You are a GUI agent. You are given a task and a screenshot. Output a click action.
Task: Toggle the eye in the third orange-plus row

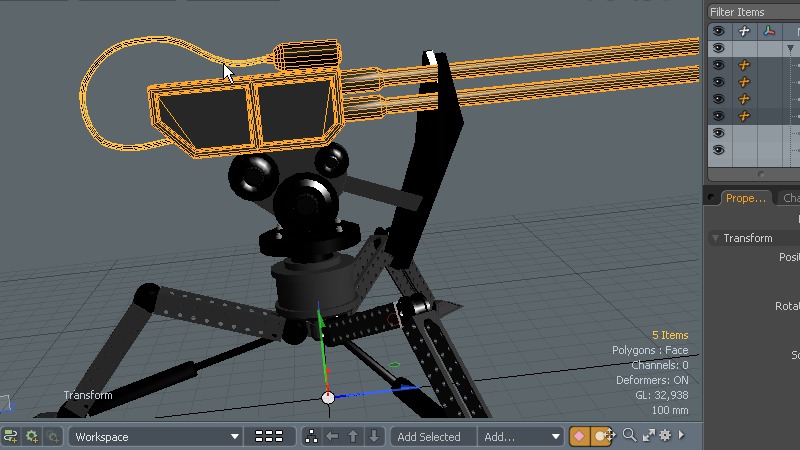(718, 99)
